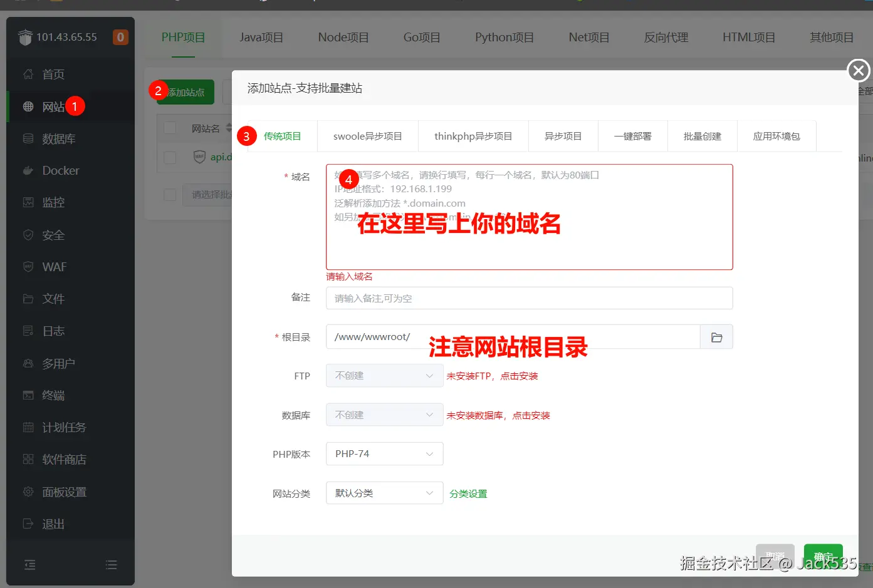This screenshot has width=873, height=588.
Task: Tick the checkbox beside the 请选择批量 batch selector
Action: [170, 195]
